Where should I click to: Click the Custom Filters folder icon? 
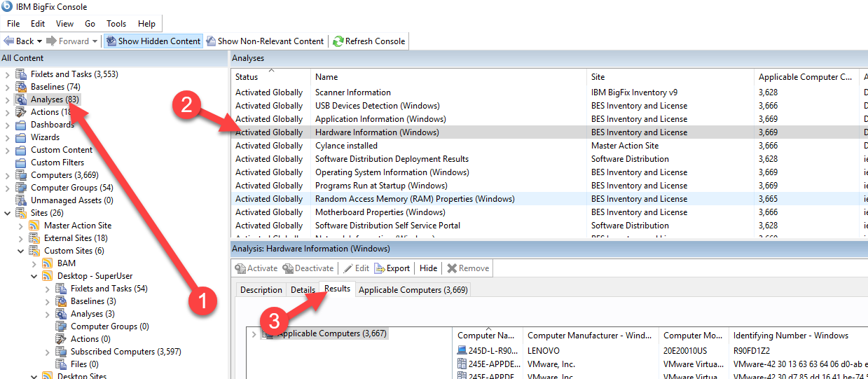click(21, 163)
